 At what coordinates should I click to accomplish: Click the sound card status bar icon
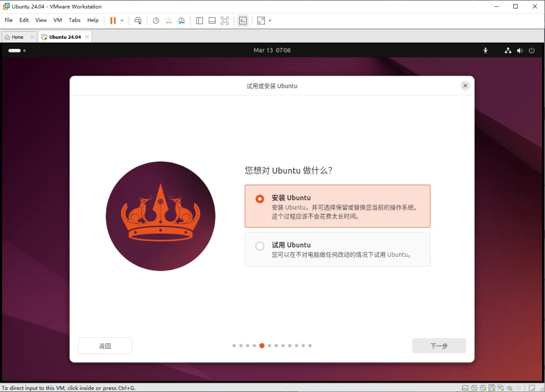(x=510, y=388)
